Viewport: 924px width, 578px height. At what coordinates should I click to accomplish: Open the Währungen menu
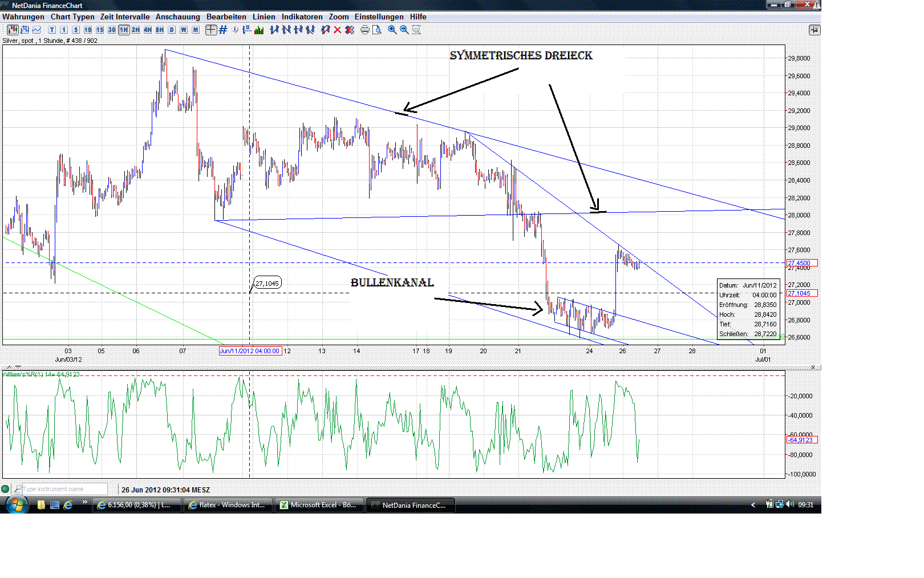23,17
